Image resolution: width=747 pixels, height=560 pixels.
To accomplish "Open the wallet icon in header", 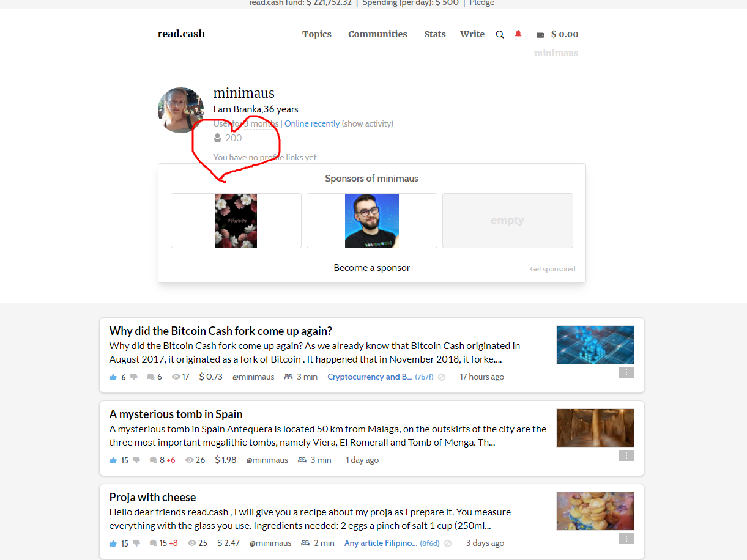I will click(x=540, y=35).
